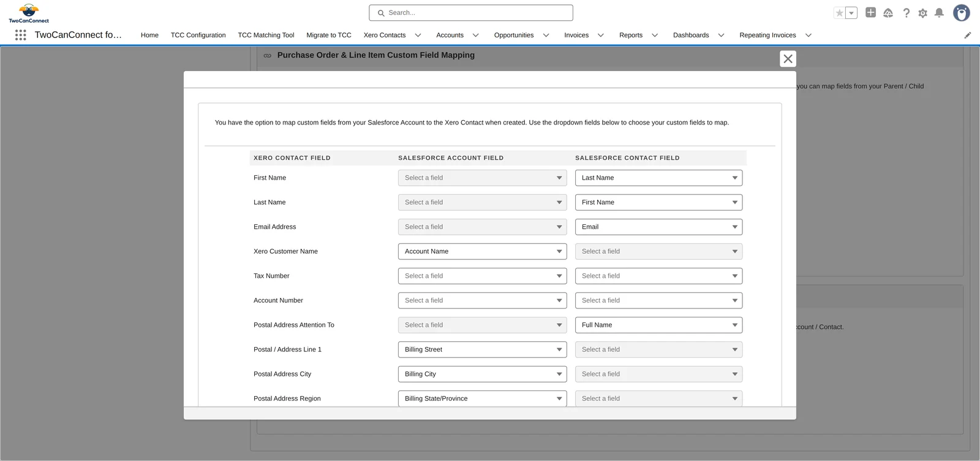Open the Billing Street dropdown
The height and width of the screenshot is (461, 980).
click(x=482, y=349)
